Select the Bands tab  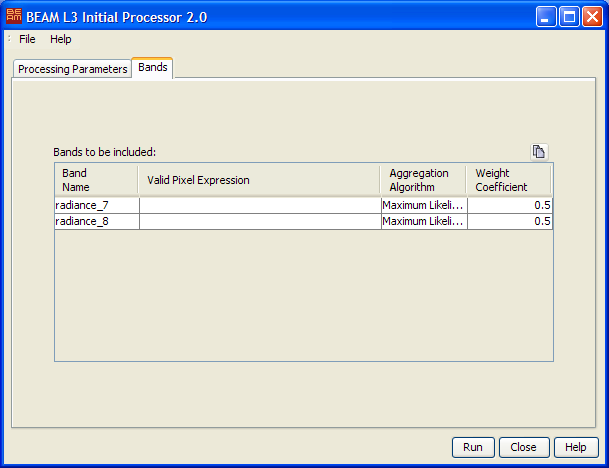[153, 68]
